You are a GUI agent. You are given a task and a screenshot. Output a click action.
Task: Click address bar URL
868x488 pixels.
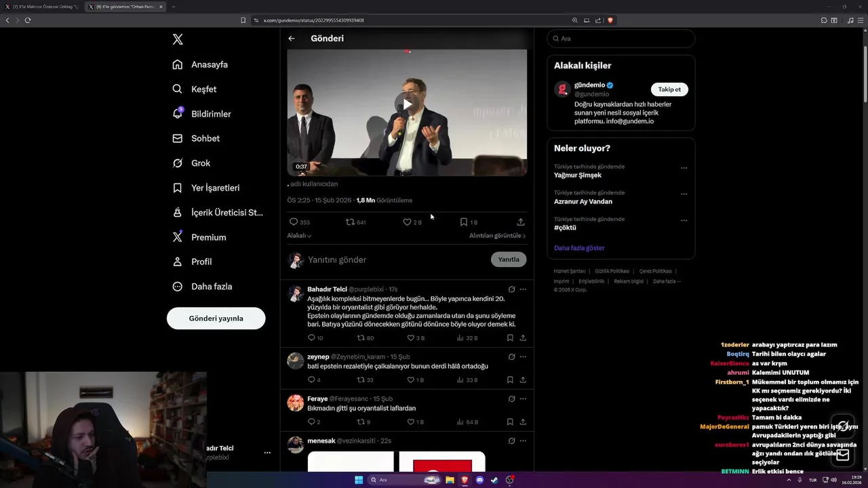tap(313, 20)
